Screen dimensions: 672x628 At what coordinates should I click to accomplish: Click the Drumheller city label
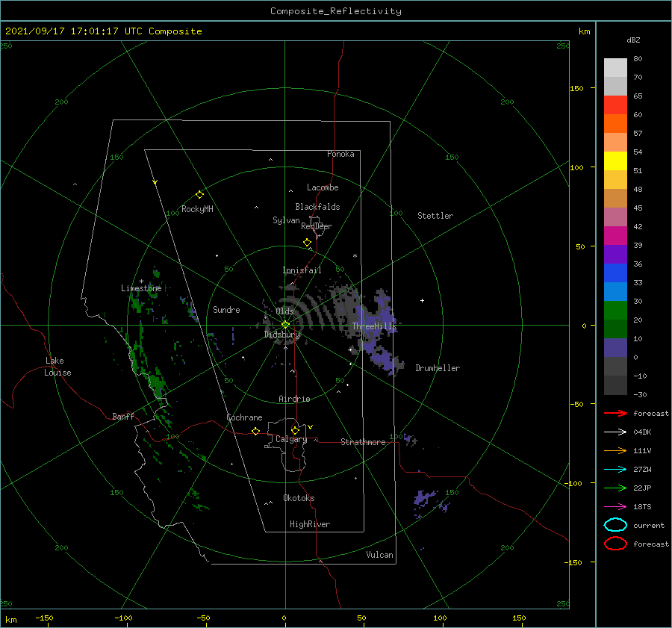[438, 368]
